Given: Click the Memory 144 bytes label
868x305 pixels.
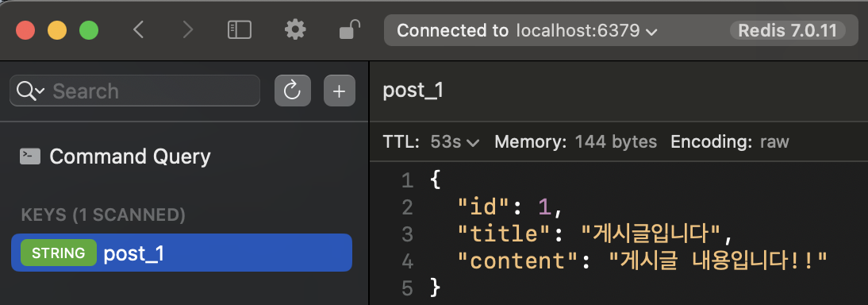Looking at the screenshot, I should 575,142.
